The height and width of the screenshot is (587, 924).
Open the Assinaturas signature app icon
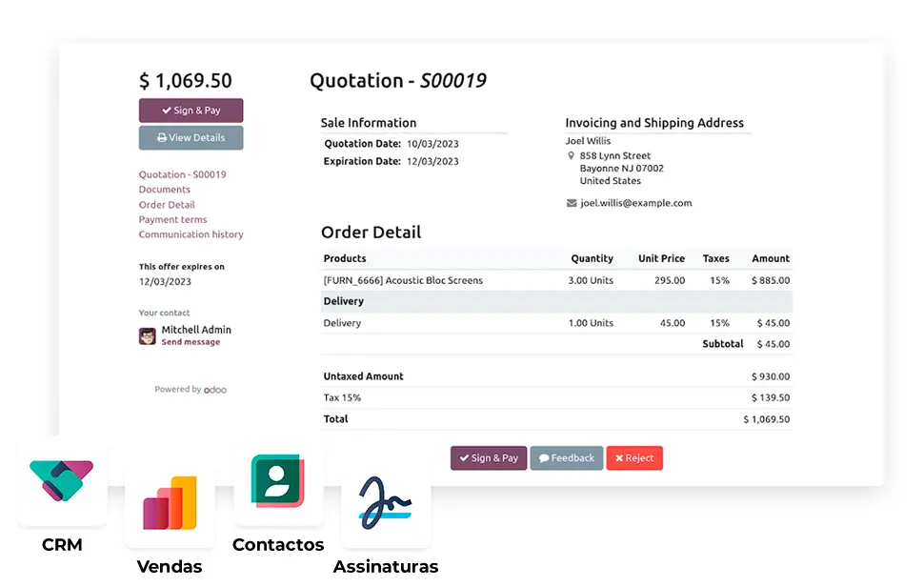[x=386, y=502]
